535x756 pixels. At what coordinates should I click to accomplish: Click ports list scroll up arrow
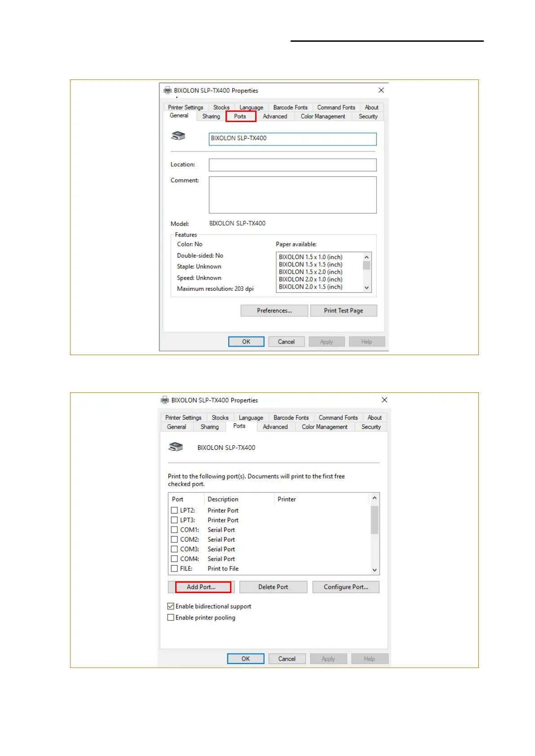pyautogui.click(x=375, y=498)
